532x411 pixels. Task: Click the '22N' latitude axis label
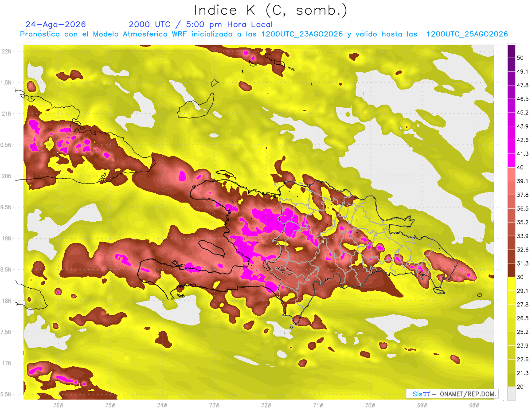[x=6, y=51]
